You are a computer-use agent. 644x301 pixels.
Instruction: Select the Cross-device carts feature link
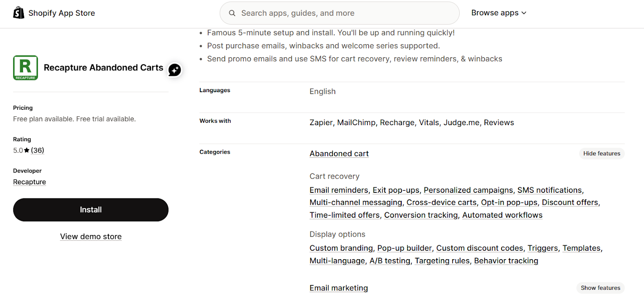pos(442,202)
